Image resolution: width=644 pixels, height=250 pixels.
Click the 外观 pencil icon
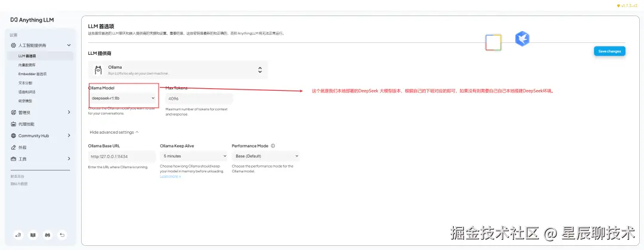[14, 147]
